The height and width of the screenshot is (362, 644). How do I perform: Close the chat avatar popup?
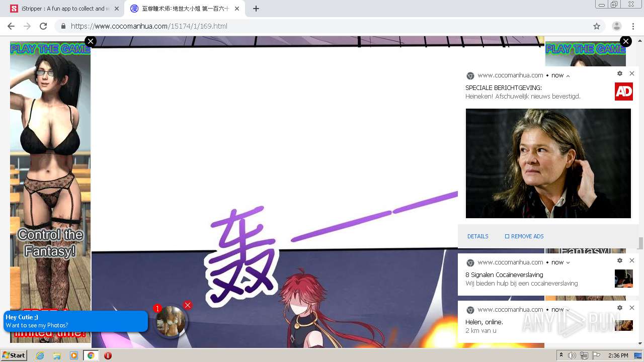tap(188, 305)
